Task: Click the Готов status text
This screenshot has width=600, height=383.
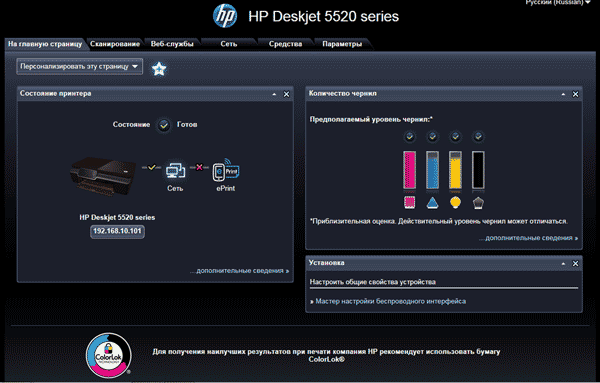Action: (187, 124)
